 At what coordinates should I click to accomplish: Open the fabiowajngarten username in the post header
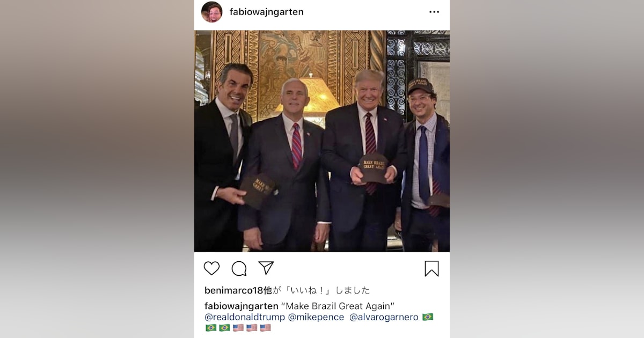tap(266, 12)
